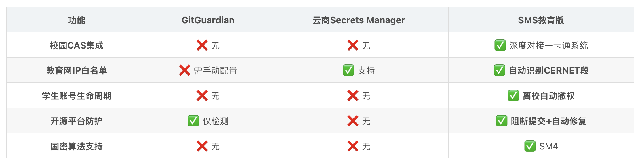The width and height of the screenshot is (644, 167).
Task: Click the green check beside 深度对接一卡通系统
Action: click(500, 45)
